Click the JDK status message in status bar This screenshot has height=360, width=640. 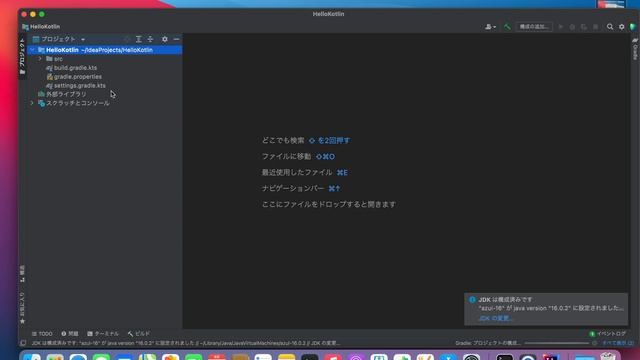pos(186,343)
